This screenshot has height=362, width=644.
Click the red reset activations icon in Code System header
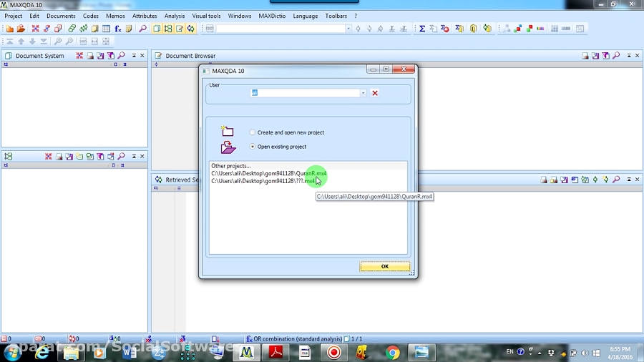(x=49, y=157)
